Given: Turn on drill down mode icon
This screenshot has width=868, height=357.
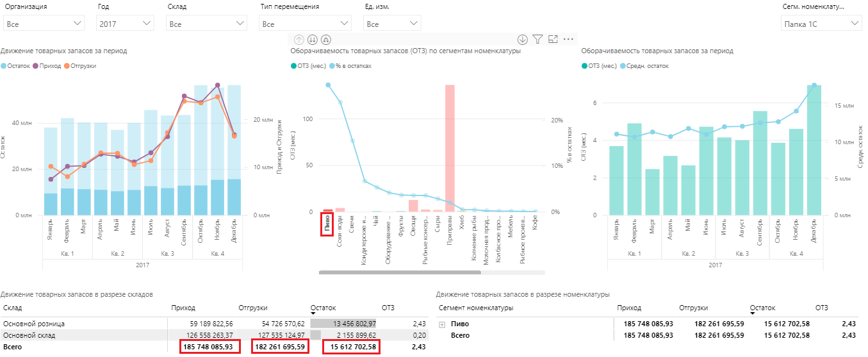Looking at the screenshot, I should click(x=523, y=39).
